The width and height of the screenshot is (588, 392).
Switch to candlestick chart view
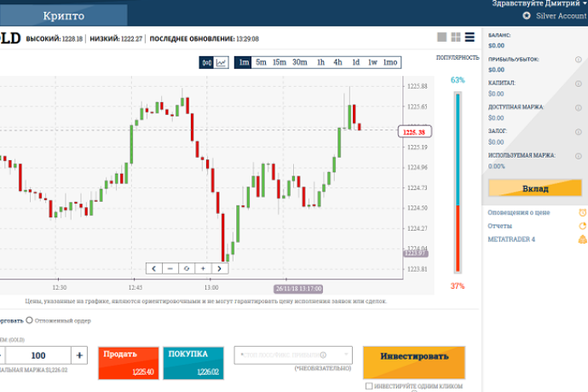click(x=206, y=63)
